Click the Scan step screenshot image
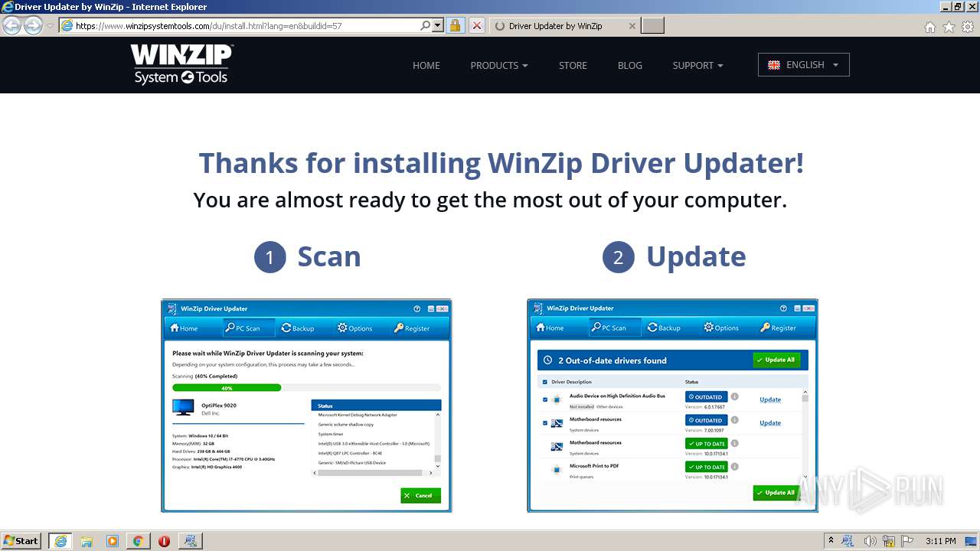Screen dimensions: 980x551 click(306, 406)
